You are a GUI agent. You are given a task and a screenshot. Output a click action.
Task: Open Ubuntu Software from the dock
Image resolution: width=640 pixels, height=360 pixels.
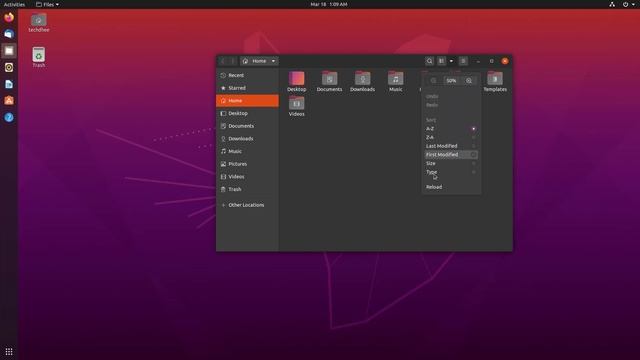click(x=9, y=100)
